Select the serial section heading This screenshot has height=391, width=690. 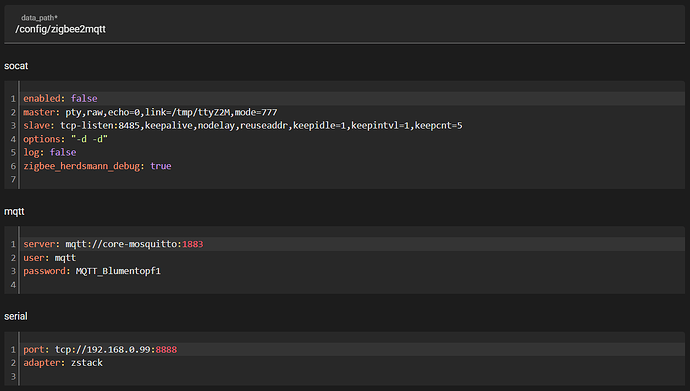pyautogui.click(x=16, y=316)
